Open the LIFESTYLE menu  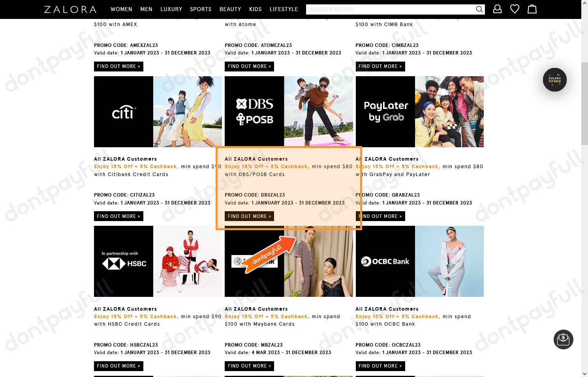coord(284,9)
